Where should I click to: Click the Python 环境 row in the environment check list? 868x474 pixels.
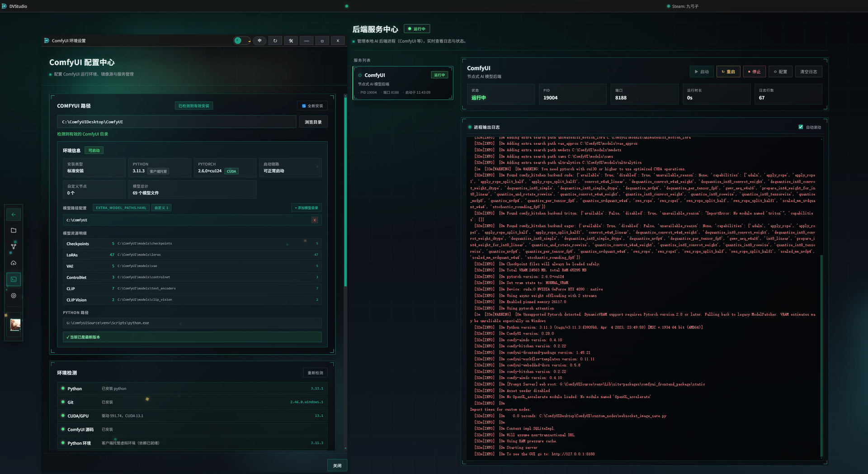pos(192,443)
